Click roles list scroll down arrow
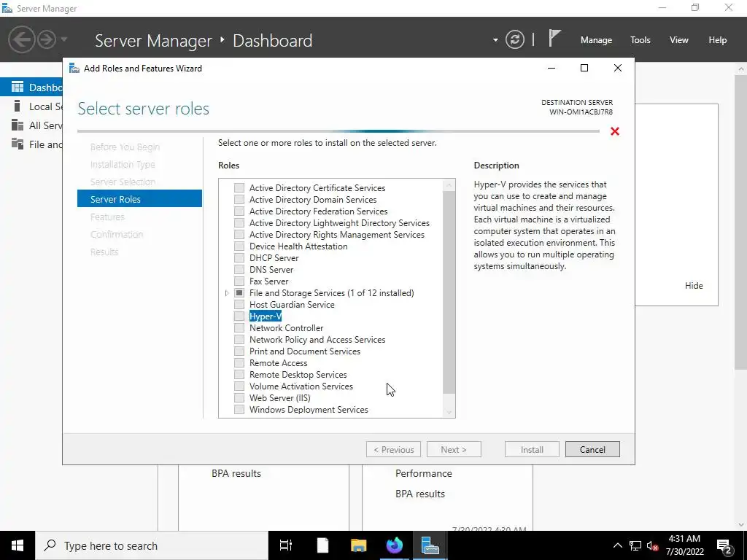 click(449, 413)
